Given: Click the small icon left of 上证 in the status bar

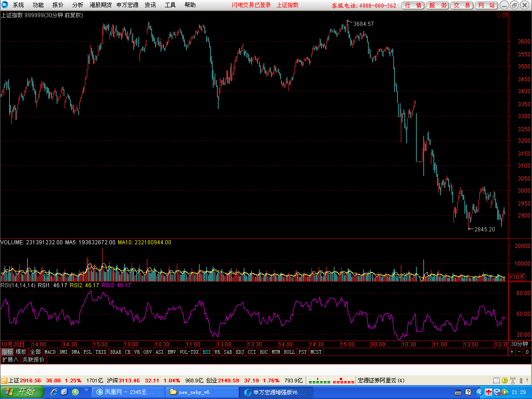Looking at the screenshot, I should [x=4, y=381].
